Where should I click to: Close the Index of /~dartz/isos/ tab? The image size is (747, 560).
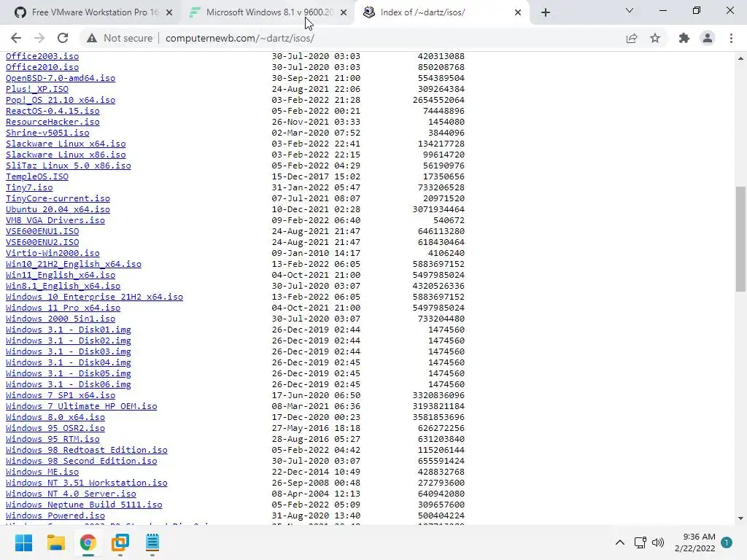click(x=518, y=12)
